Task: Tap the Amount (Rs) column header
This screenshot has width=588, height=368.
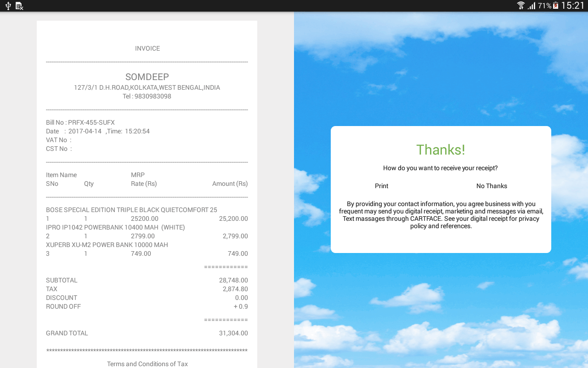Action: [230, 184]
